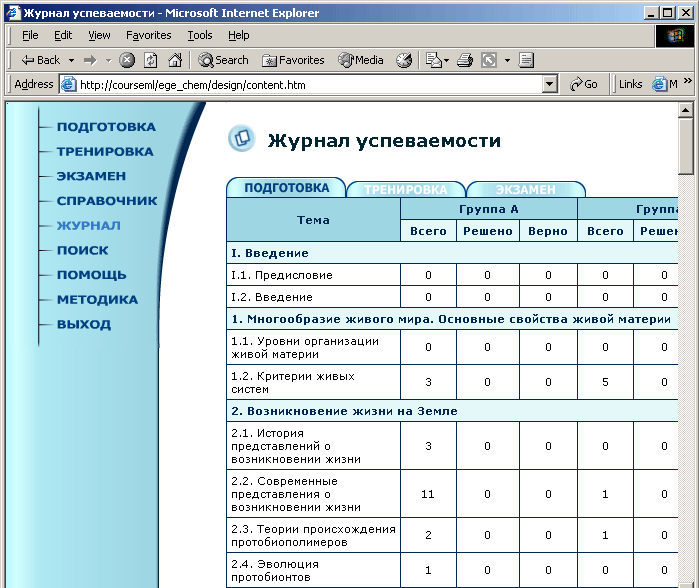Viewport: 699px width, 588px height.
Task: Open the Favorites toolbar button
Action: point(293,60)
